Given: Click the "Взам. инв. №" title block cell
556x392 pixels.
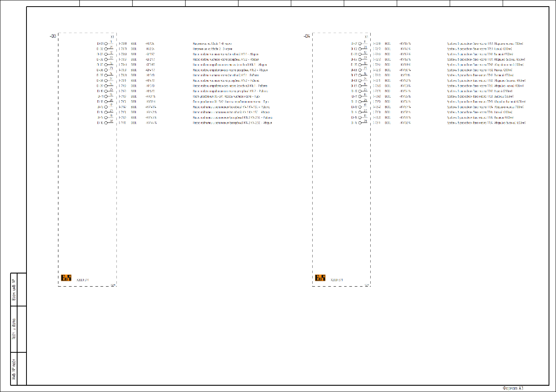Looking at the screenshot, I should pyautogui.click(x=14, y=290).
